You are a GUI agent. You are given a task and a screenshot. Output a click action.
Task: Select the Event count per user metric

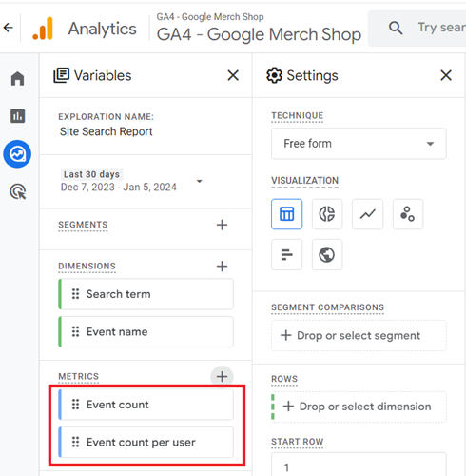146,442
